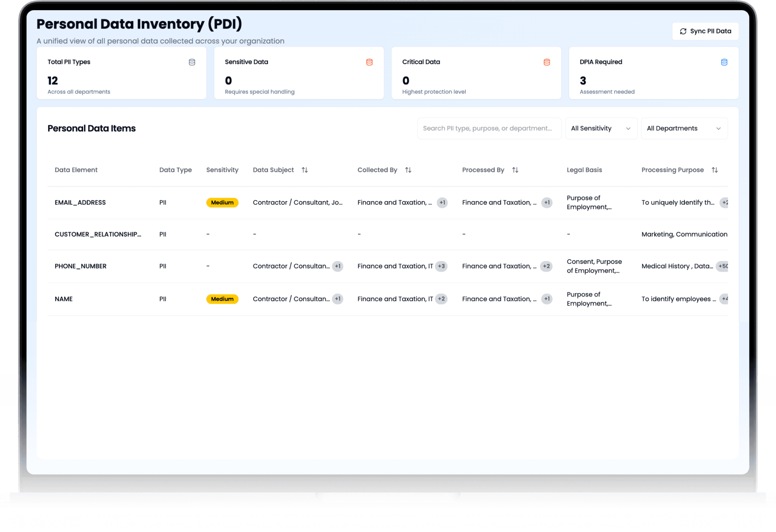The width and height of the screenshot is (776, 532).
Task: Expand +1 Data Subject badge in NAME row
Action: point(338,299)
